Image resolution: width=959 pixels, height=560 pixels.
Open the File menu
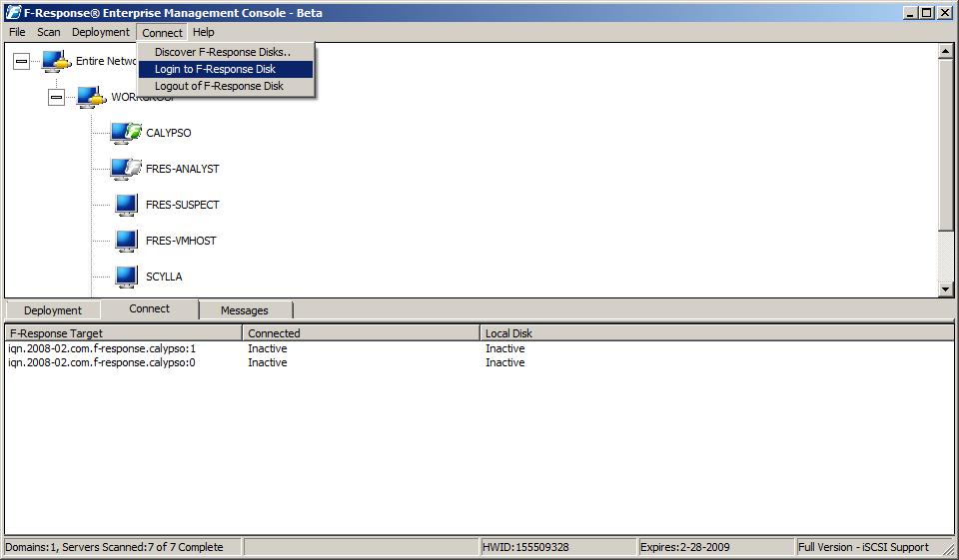point(17,32)
